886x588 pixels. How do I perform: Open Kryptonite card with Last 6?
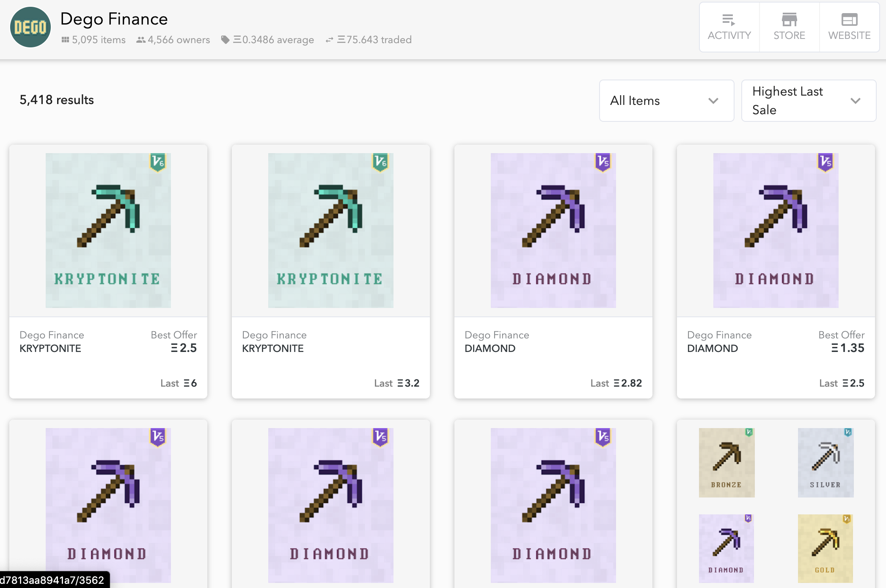108,272
